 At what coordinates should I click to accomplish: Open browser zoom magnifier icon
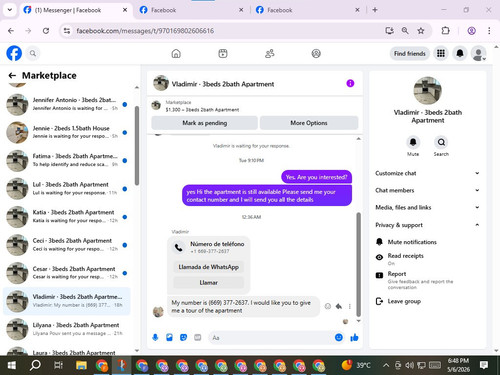(405, 31)
